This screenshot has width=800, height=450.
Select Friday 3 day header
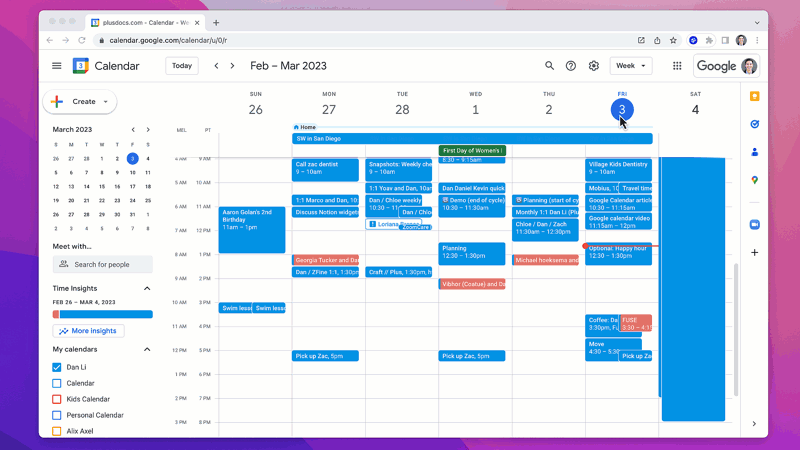click(x=622, y=109)
